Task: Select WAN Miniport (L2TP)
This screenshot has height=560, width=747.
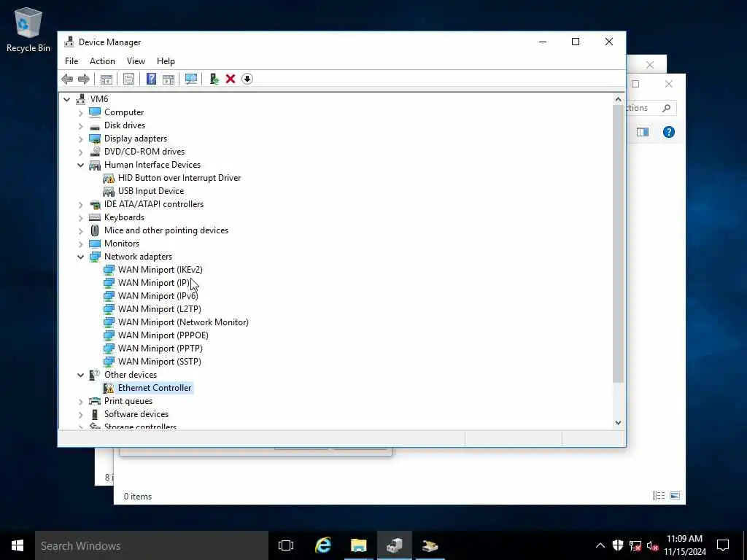Action: click(159, 309)
